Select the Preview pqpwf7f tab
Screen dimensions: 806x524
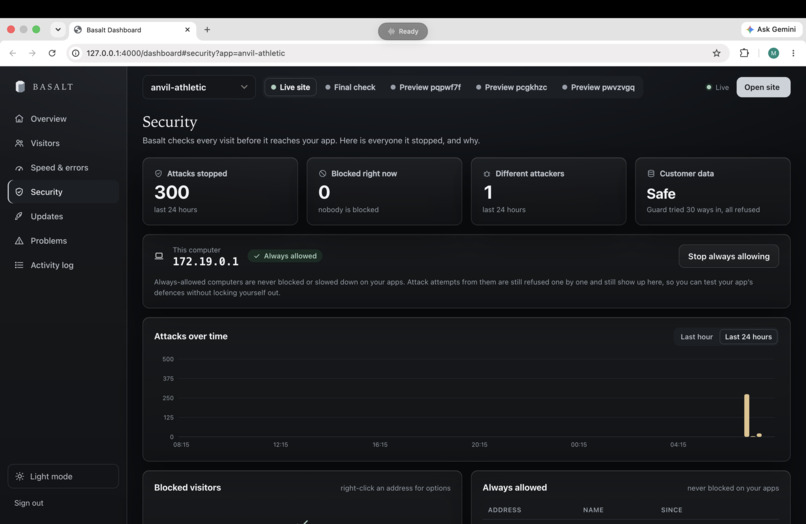[426, 87]
